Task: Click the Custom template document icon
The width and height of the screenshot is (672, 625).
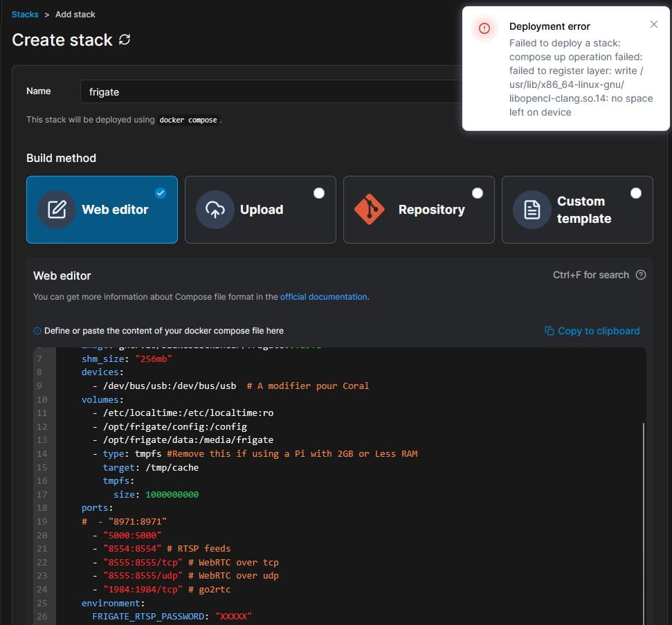Action: click(x=532, y=210)
